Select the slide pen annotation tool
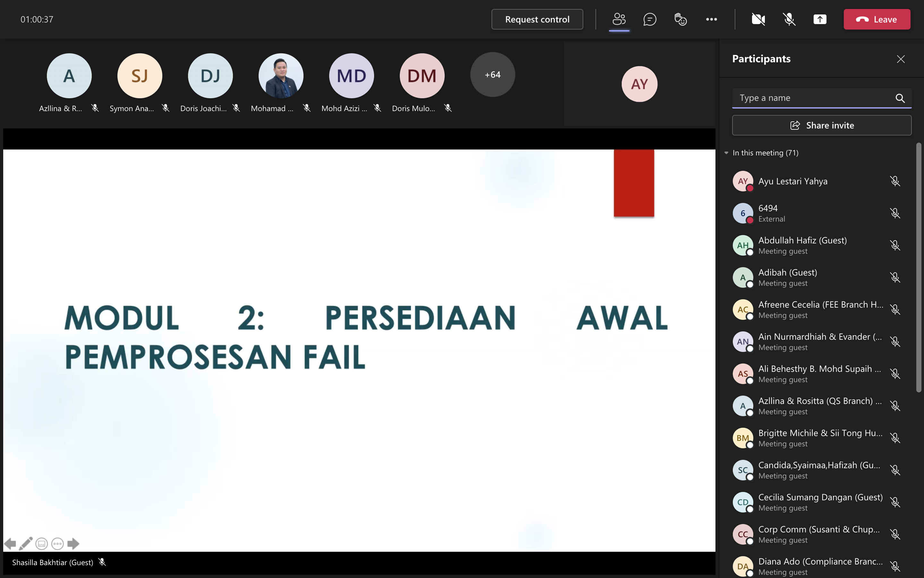The height and width of the screenshot is (578, 924). coord(26,544)
